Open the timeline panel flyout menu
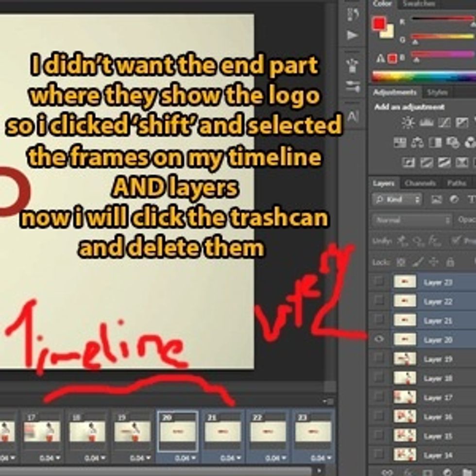The width and height of the screenshot is (476, 476). tap(328, 402)
